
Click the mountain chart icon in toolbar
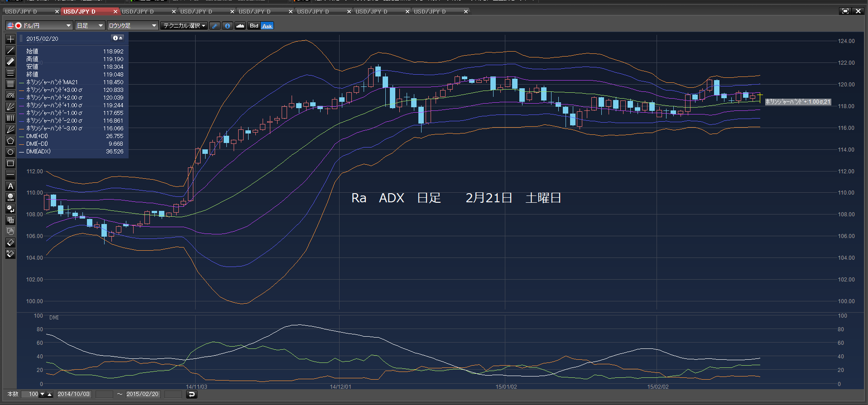(240, 26)
